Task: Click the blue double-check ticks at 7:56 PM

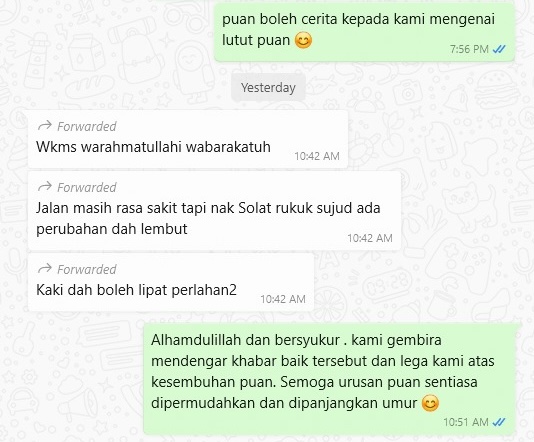Action: [x=499, y=49]
